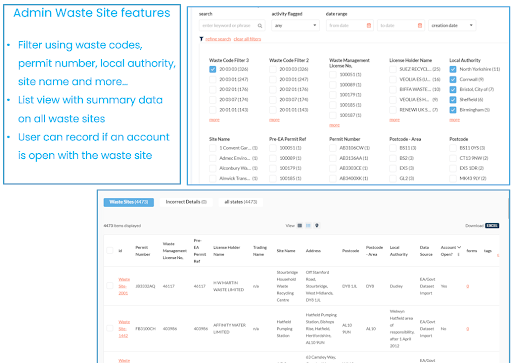Uncheck Bristol, City of local authority

453,89
